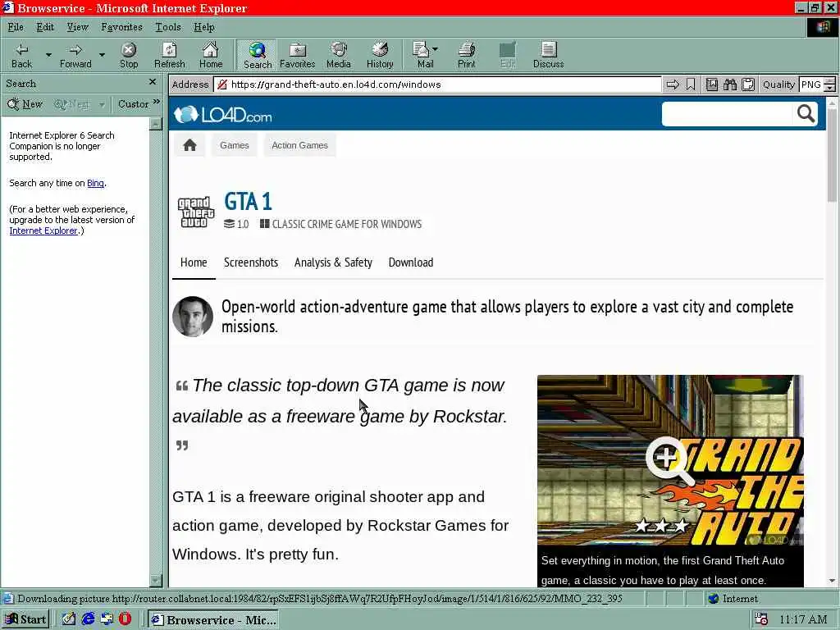Screen dimensions: 840x630
Task: Open the Action Games breadcrumb
Action: 300,145
